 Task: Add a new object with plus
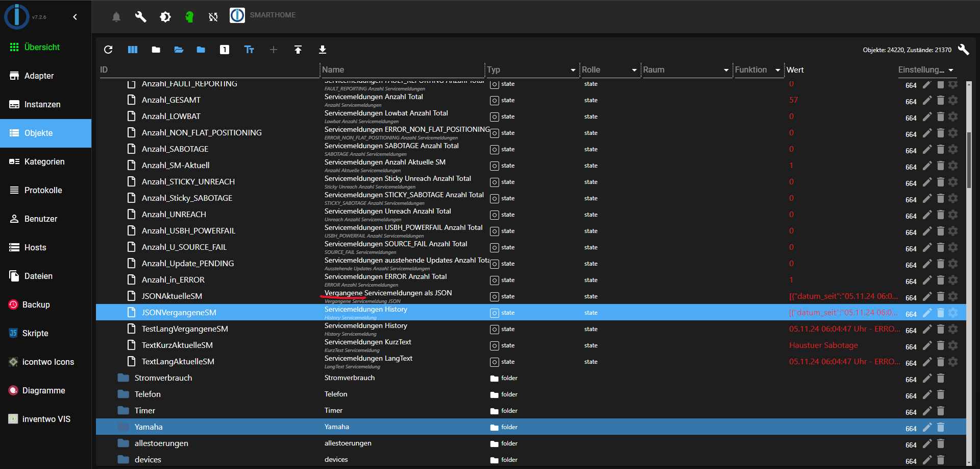pos(274,50)
